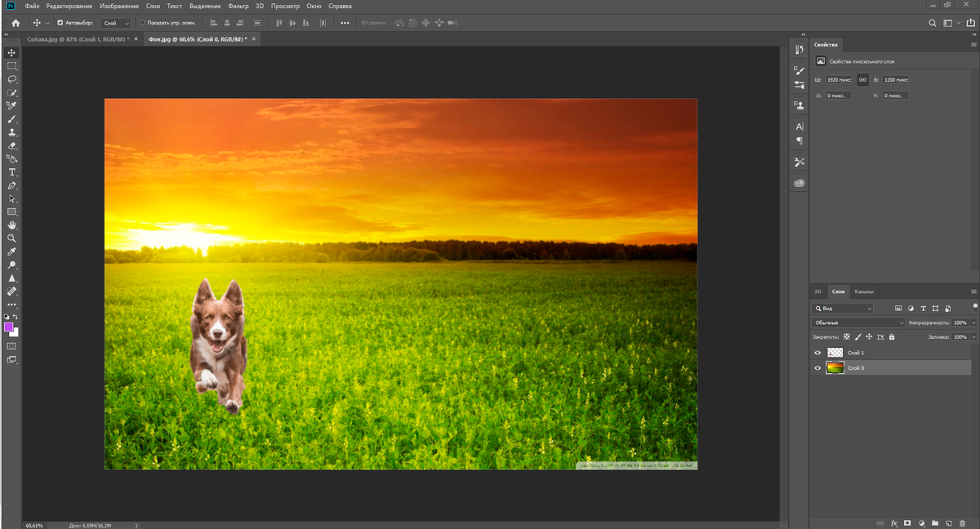Switch to the Каналы tab
This screenshot has width=980, height=529.
pyautogui.click(x=864, y=291)
